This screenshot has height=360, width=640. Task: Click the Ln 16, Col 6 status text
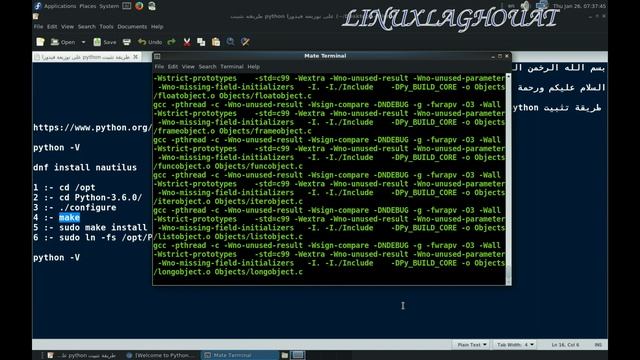click(565, 345)
